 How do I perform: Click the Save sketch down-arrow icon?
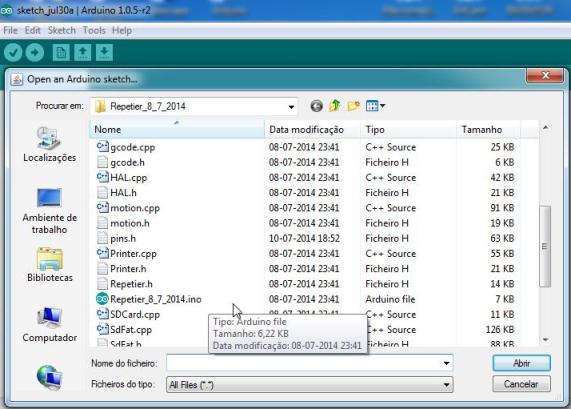[x=104, y=53]
